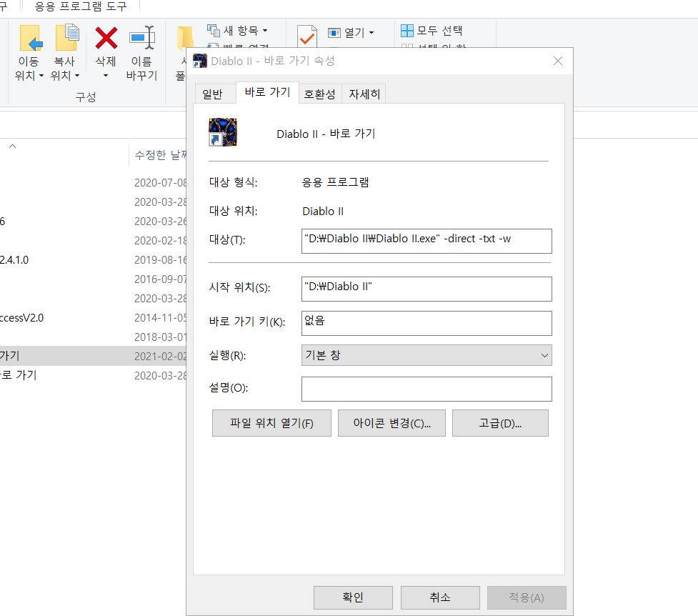The height and width of the screenshot is (616, 698).
Task: Click the New item (새 항목) icon
Action: tap(214, 30)
